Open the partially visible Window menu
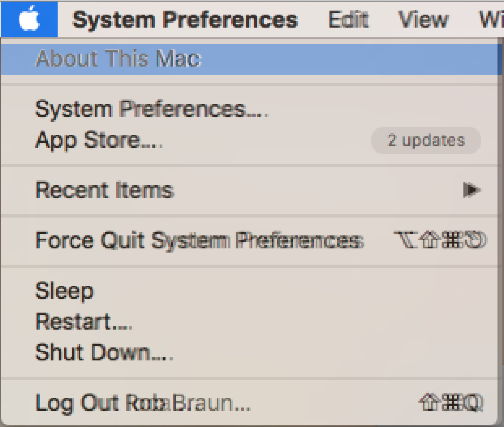This screenshot has height=427, width=504. (491, 19)
